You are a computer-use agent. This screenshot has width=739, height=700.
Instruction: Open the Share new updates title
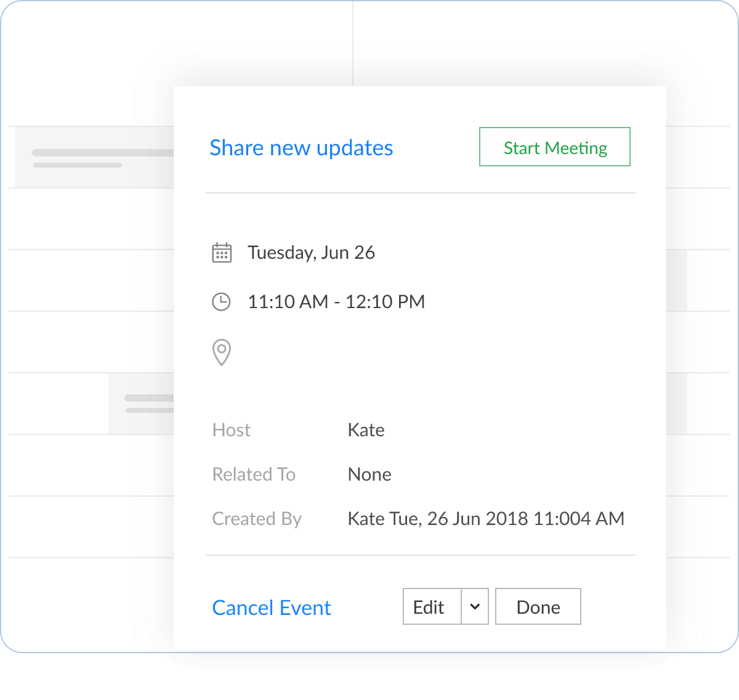point(301,148)
